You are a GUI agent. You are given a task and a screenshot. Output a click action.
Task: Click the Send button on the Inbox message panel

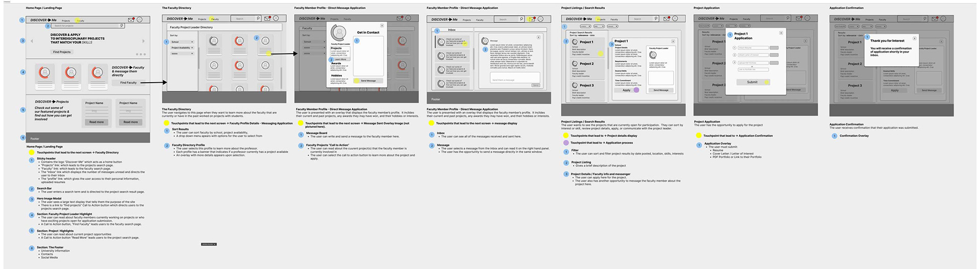pos(535,85)
